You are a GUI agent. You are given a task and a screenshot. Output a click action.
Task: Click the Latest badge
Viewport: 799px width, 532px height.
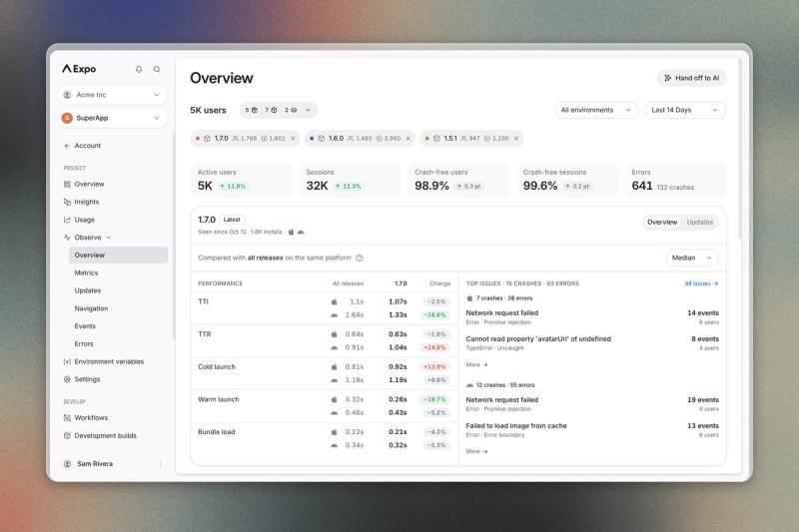click(x=232, y=220)
